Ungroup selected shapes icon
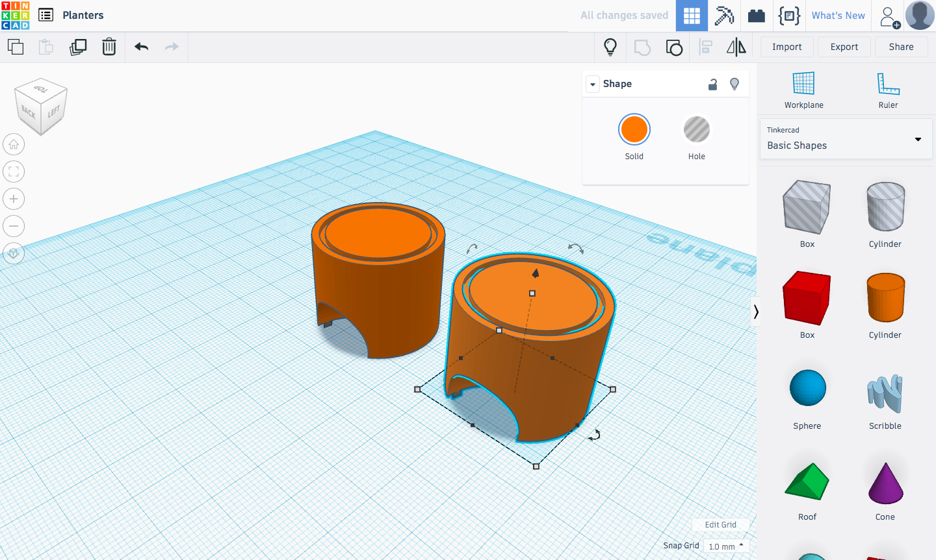Viewport: 936px width, 560px height. click(674, 47)
